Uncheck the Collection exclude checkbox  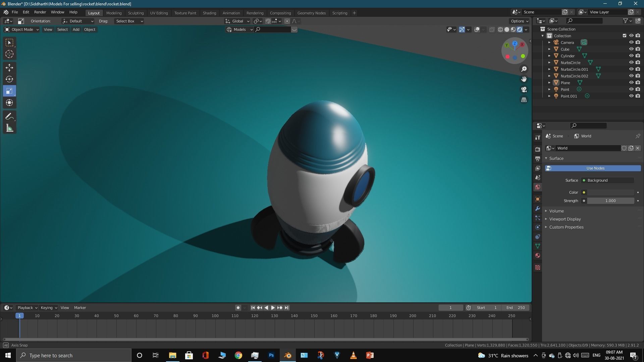[x=624, y=36]
